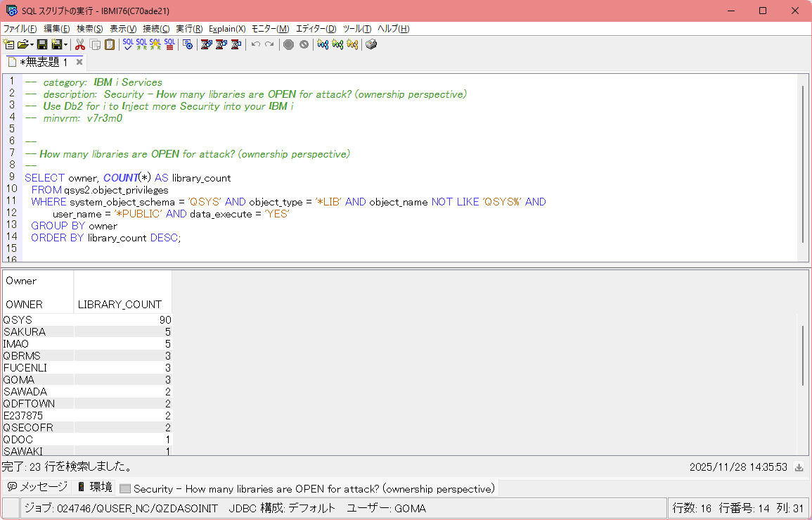Open the 実行(R) menu
812x520 pixels.
pyautogui.click(x=189, y=29)
